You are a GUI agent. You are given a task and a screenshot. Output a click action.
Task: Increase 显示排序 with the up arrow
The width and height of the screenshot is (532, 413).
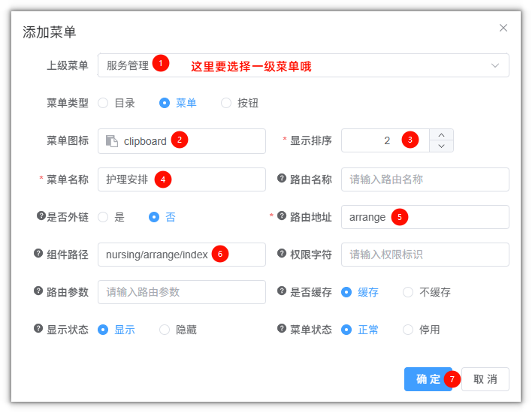[x=441, y=135]
